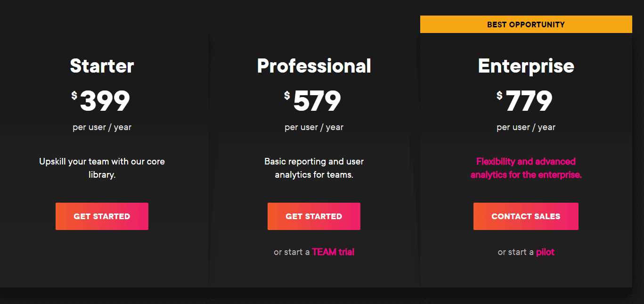Image resolution: width=644 pixels, height=304 pixels.
Task: Click the $399 price on Starter
Action: click(102, 100)
